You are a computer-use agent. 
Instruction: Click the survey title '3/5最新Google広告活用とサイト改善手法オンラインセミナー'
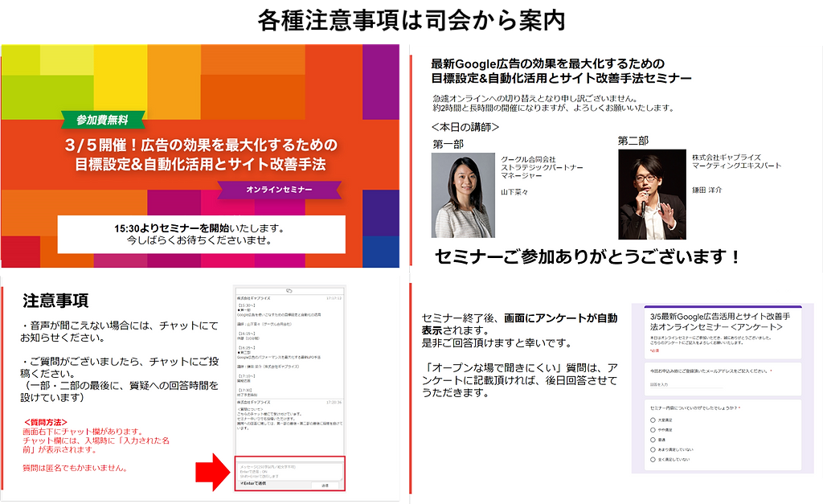pyautogui.click(x=720, y=322)
